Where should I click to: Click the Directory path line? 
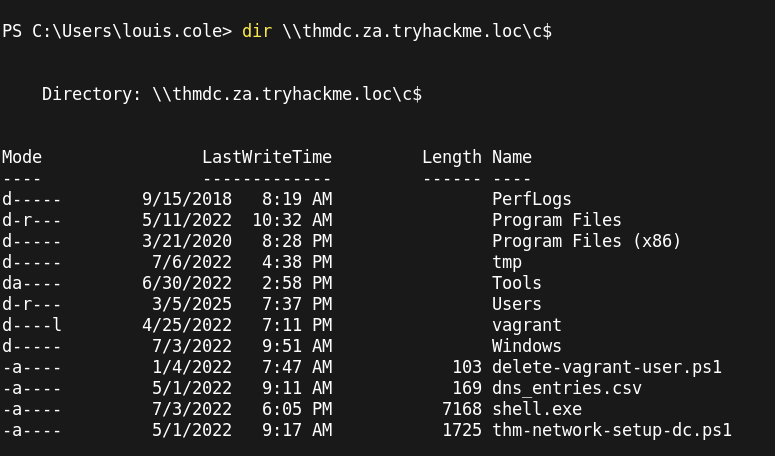[231, 94]
